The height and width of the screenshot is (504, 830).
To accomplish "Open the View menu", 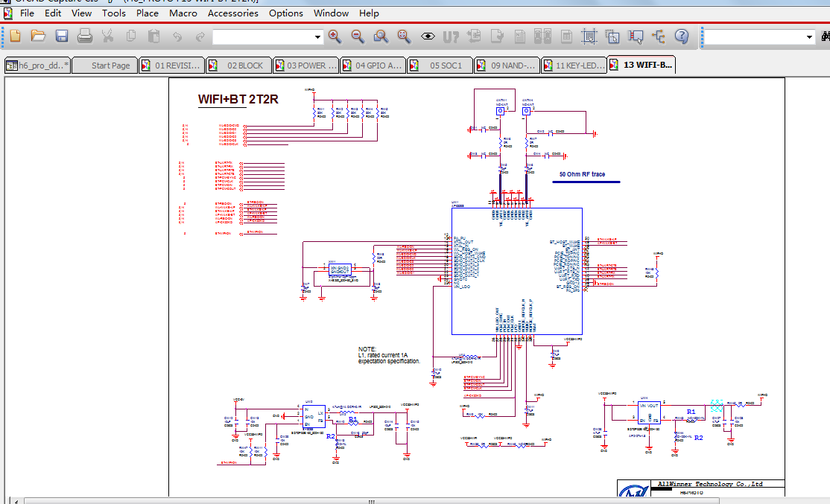I will pyautogui.click(x=81, y=13).
